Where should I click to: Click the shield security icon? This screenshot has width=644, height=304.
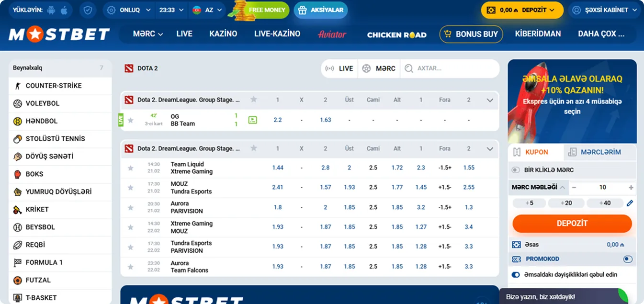[x=88, y=10]
